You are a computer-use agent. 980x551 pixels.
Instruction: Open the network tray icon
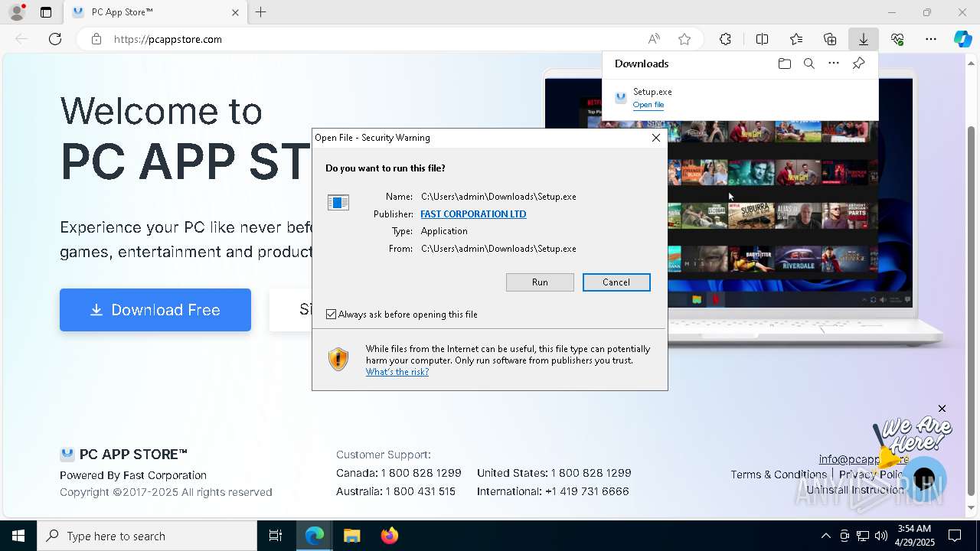863,536
